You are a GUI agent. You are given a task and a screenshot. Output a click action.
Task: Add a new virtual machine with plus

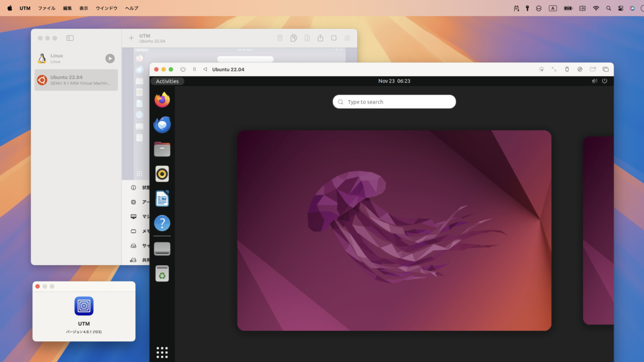coord(131,38)
